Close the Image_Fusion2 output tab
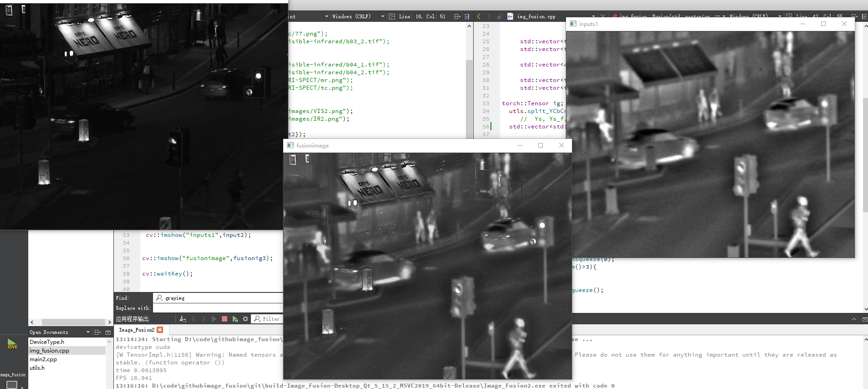This screenshot has width=868, height=389. coord(160,330)
